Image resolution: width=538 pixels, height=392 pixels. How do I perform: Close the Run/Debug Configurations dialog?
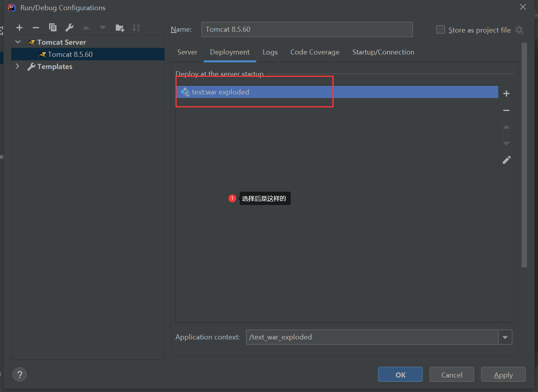[x=523, y=7]
